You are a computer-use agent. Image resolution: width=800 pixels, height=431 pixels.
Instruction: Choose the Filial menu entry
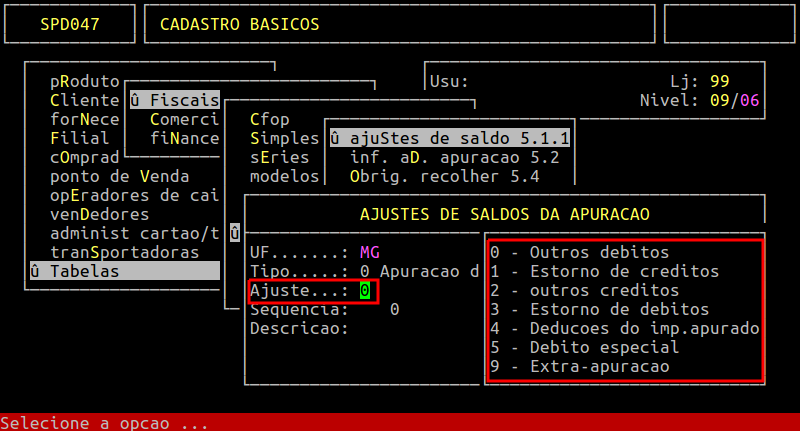pos(80,138)
